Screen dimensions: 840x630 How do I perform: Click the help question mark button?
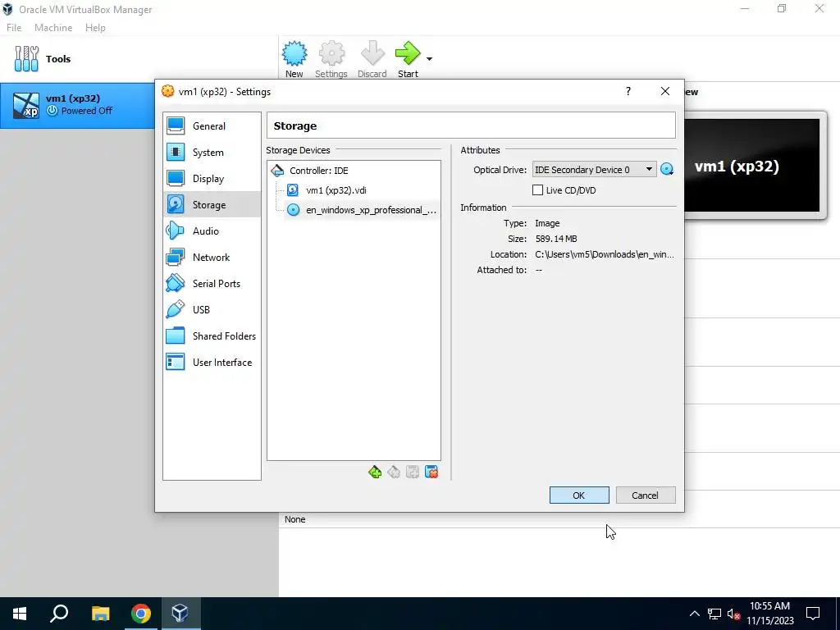[628, 91]
